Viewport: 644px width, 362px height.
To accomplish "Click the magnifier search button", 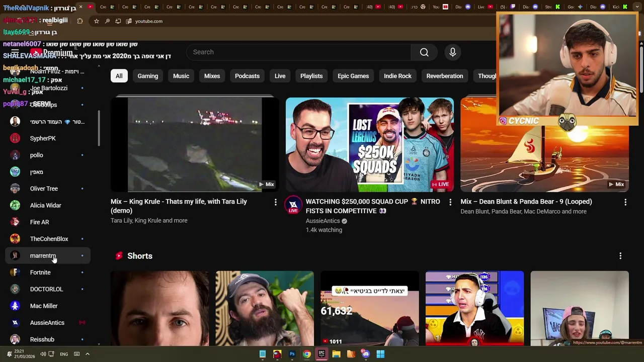I will tap(424, 52).
